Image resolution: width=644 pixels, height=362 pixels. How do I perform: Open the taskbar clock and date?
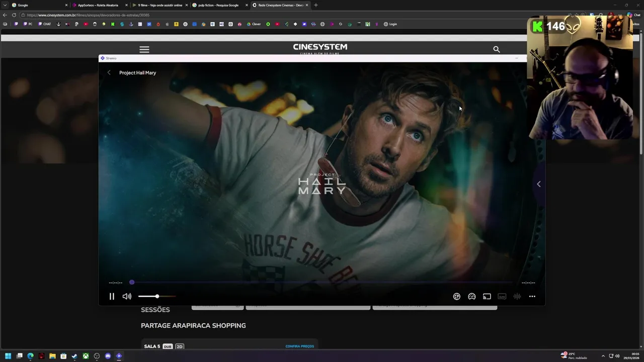coord(632,356)
